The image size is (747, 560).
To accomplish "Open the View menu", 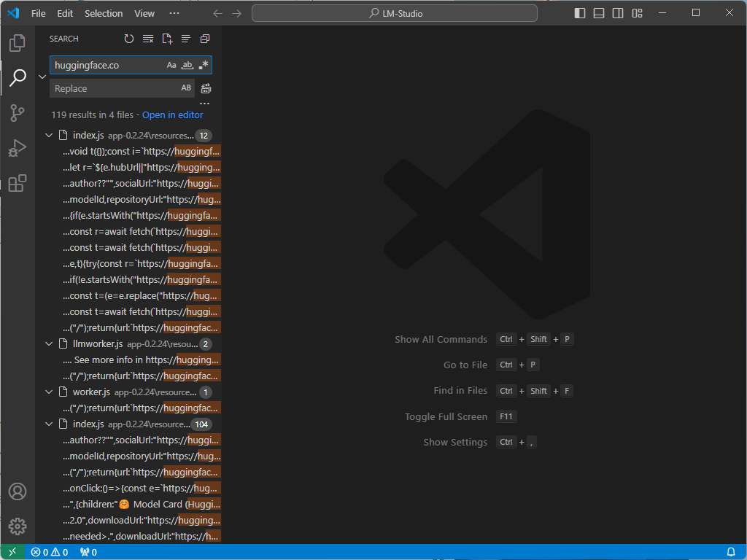I will 144,13.
